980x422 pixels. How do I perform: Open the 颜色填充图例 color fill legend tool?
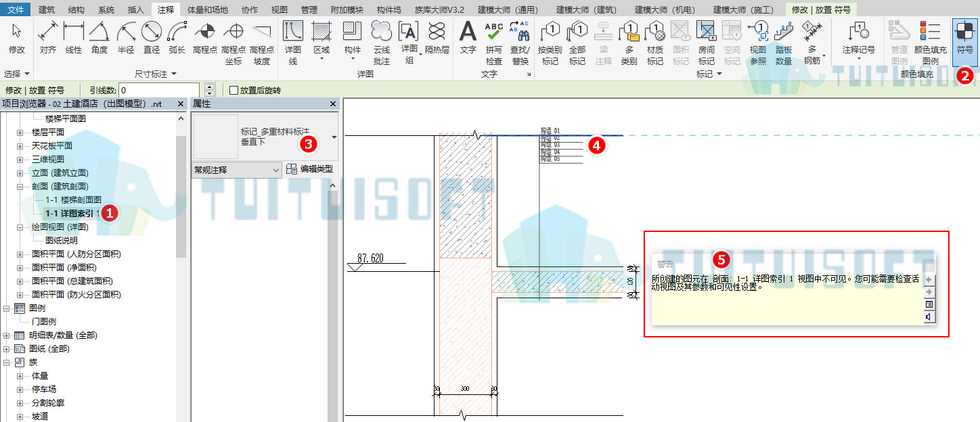coord(931,43)
